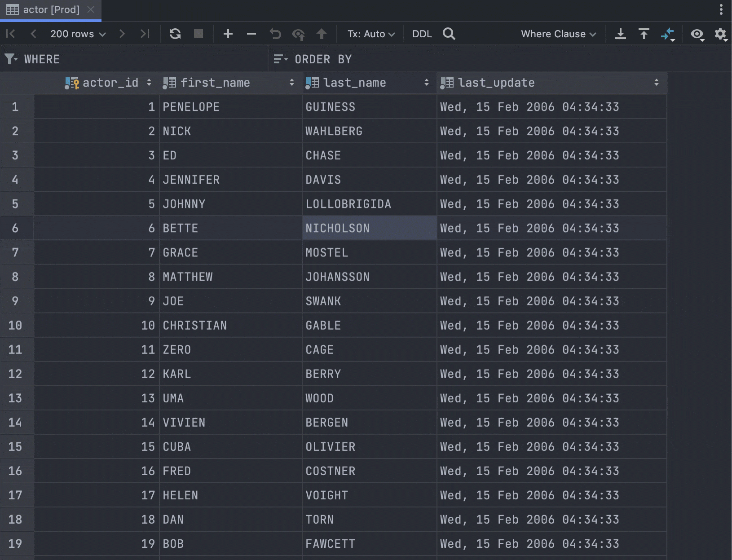Click the Delete Row minus icon
Image resolution: width=732 pixels, height=560 pixels.
click(x=251, y=34)
